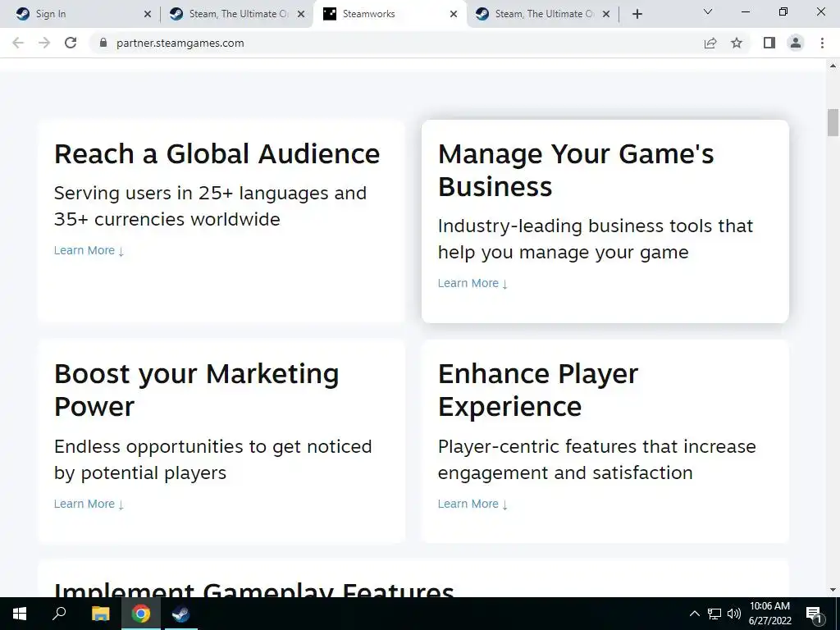Viewport: 840px width, 630px height.
Task: Open the taskbar clock and date
Action: pos(769,614)
